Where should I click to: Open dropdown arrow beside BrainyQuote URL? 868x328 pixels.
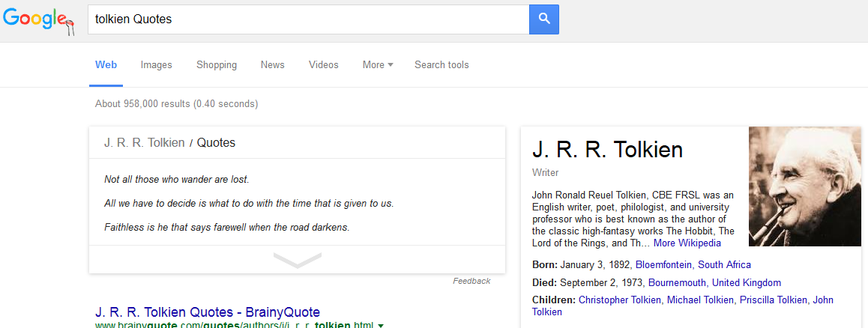pyautogui.click(x=381, y=325)
